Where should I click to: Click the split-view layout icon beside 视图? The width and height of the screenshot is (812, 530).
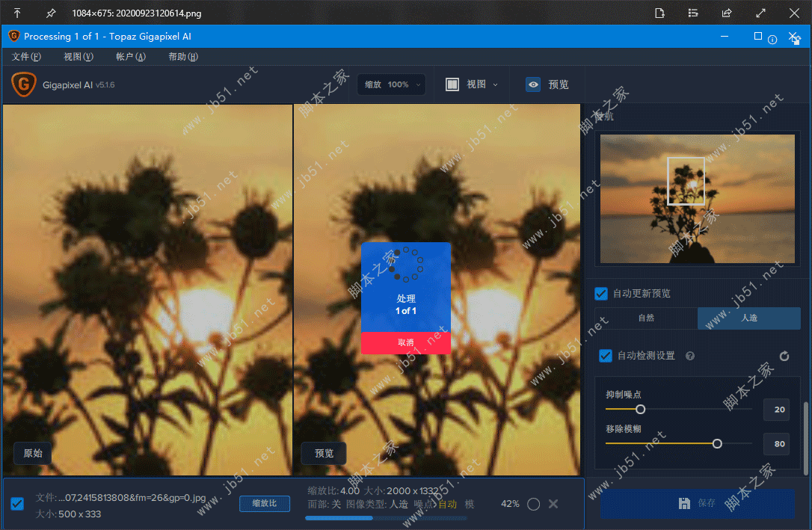point(452,84)
